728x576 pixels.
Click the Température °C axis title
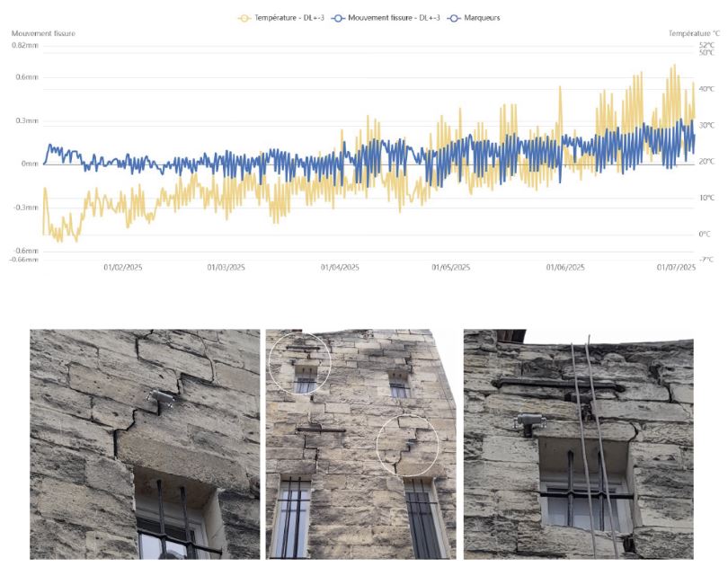click(694, 33)
